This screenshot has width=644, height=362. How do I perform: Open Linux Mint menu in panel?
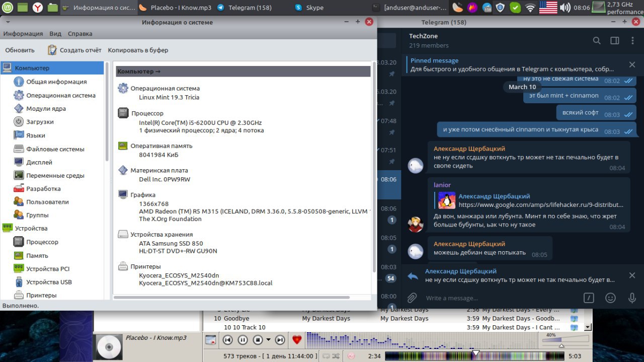[7, 8]
